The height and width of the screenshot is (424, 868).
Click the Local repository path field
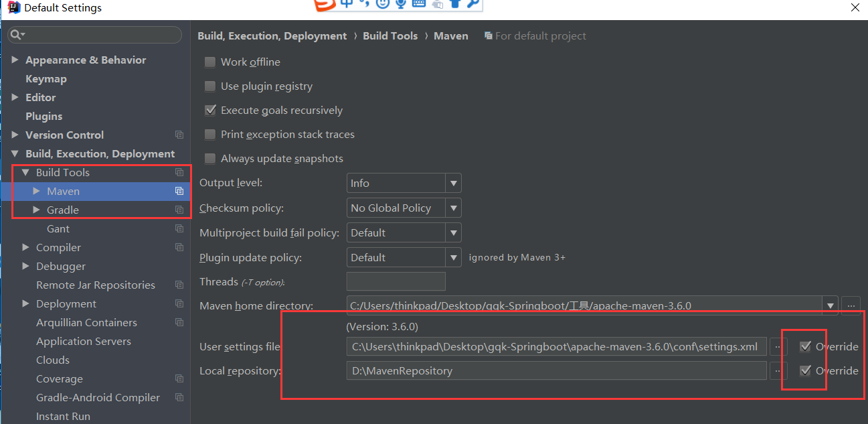click(557, 371)
